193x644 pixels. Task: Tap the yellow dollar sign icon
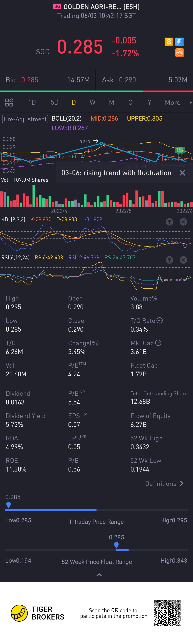tap(169, 42)
